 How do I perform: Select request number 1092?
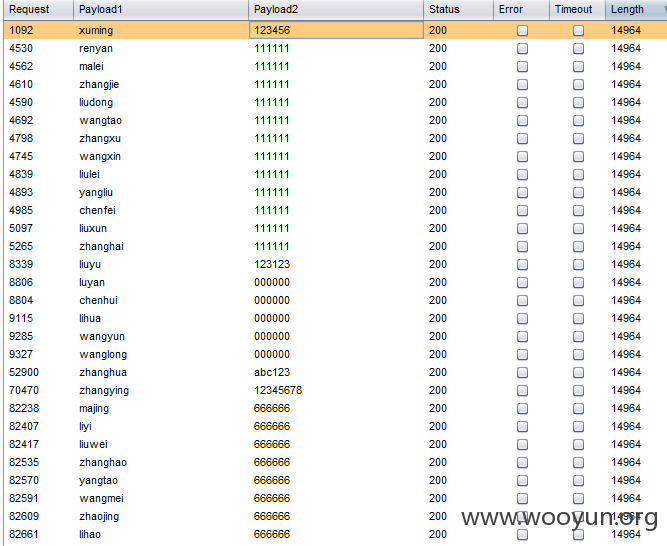21,30
